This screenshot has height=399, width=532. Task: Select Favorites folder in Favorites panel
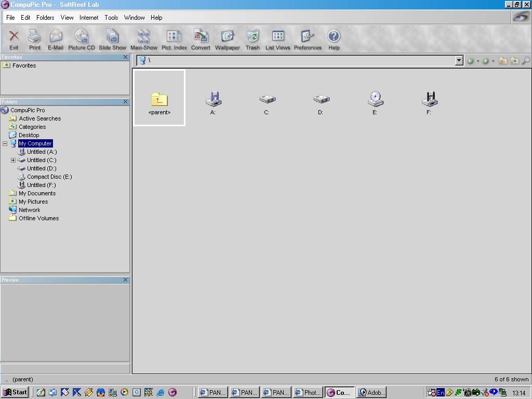(24, 65)
